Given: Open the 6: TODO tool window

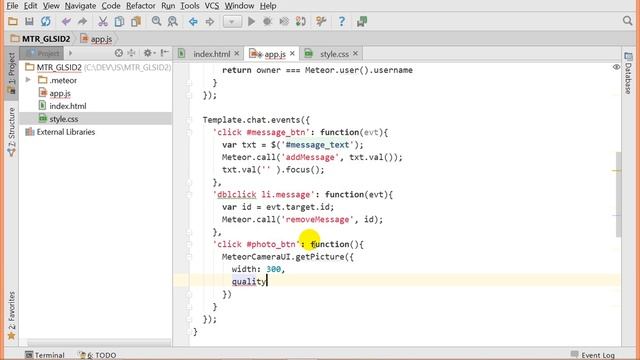Looking at the screenshot, I should click(98, 355).
